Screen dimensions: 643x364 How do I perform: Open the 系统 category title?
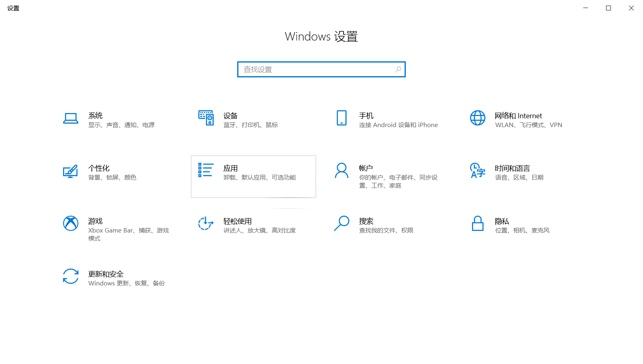pyautogui.click(x=96, y=115)
